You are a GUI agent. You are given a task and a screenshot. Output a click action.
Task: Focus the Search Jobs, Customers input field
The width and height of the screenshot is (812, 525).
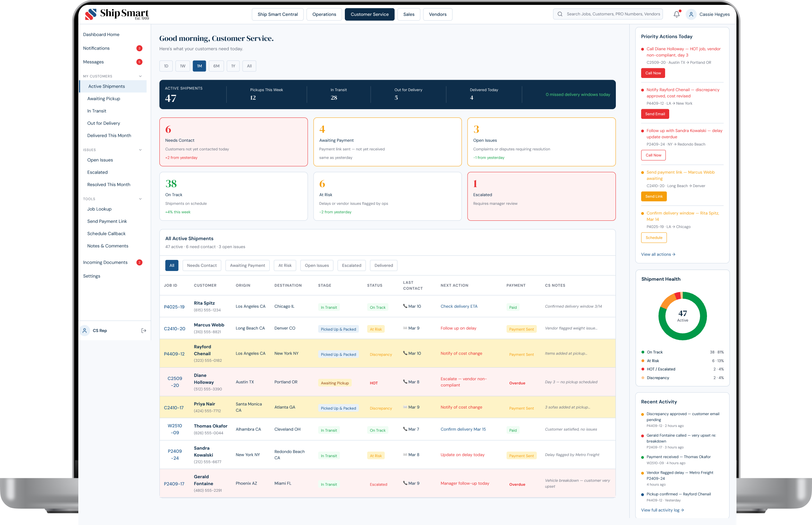[x=613, y=14]
